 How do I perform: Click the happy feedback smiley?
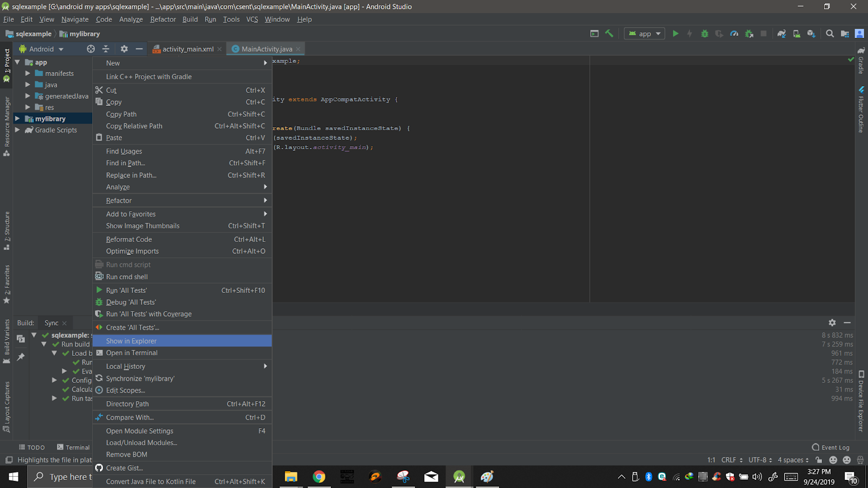click(834, 460)
